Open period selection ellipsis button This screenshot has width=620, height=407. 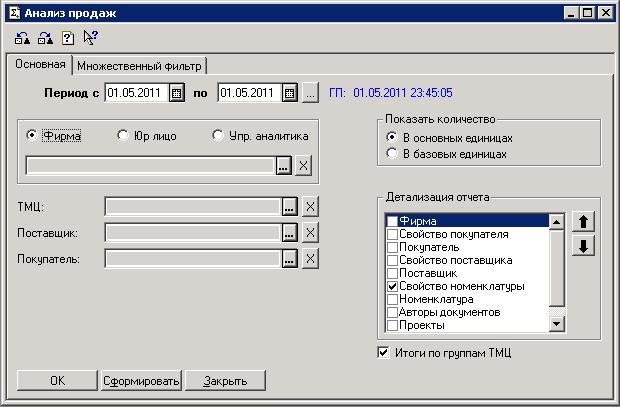pyautogui.click(x=311, y=93)
